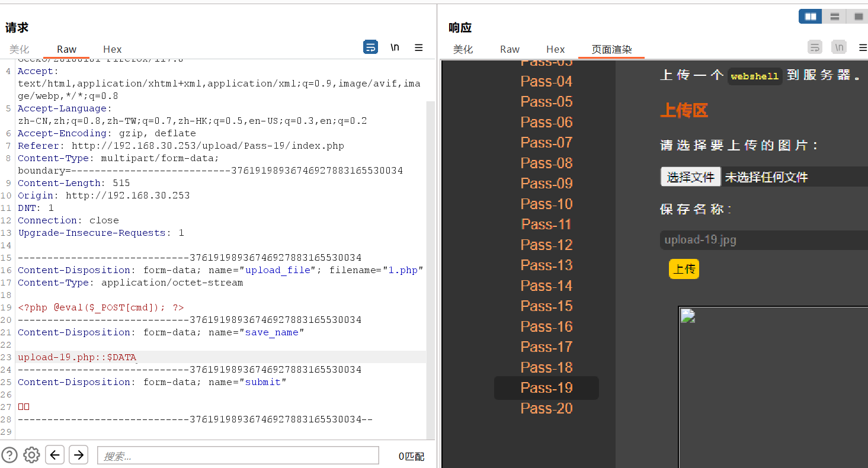Click the 0匹配 match count label
Screen dimensions: 868x468
[x=411, y=456]
